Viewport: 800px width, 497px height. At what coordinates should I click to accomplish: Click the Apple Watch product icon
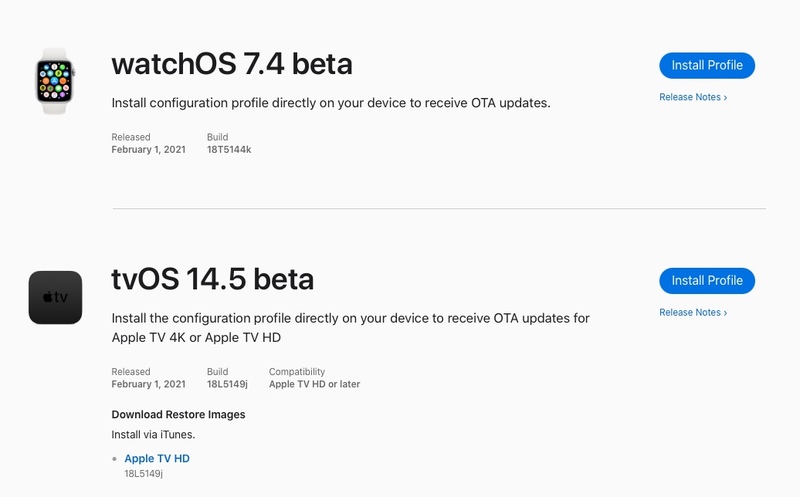tap(55, 81)
